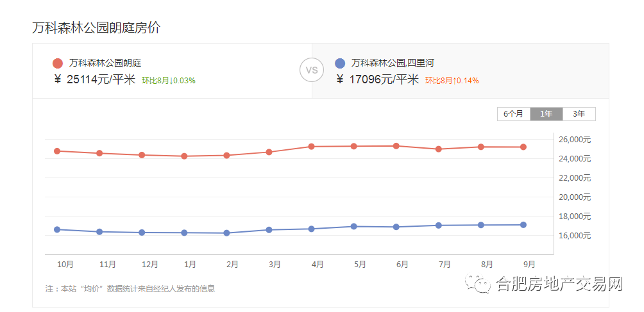The height and width of the screenshot is (312, 644).
Task: Click the blue line's 1月 data point
Action: (x=184, y=233)
